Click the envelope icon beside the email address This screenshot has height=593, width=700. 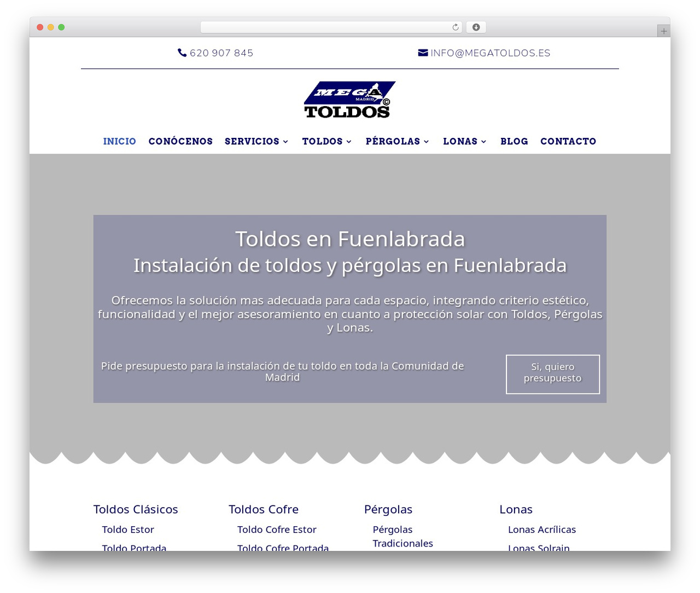(423, 53)
